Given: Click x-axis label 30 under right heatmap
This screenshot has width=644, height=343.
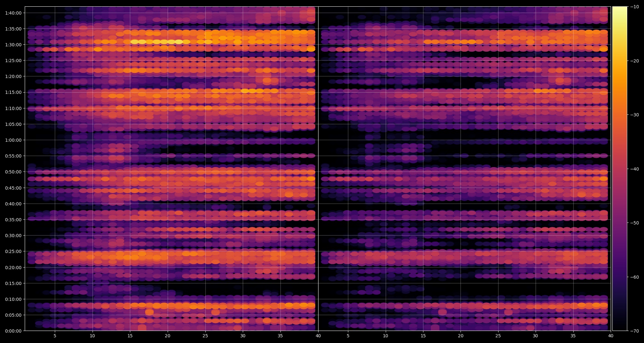Looking at the screenshot, I should [536, 336].
